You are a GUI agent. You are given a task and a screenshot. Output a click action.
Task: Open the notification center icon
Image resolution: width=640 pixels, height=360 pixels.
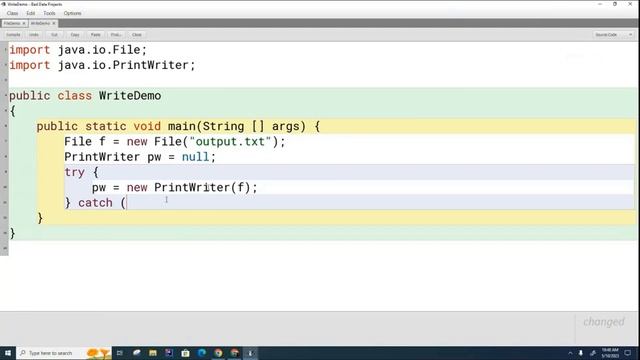[628, 353]
